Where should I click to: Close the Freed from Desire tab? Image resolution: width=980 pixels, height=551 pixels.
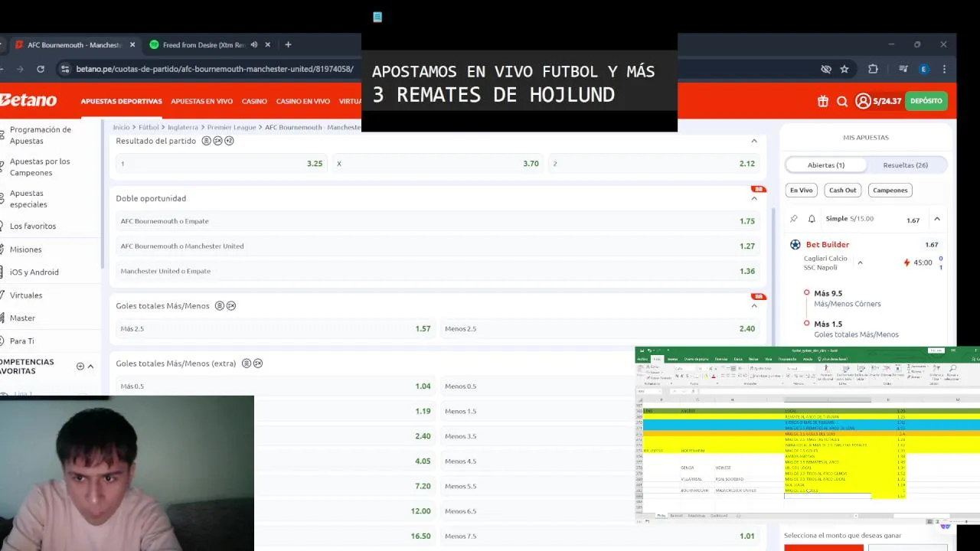(x=268, y=45)
